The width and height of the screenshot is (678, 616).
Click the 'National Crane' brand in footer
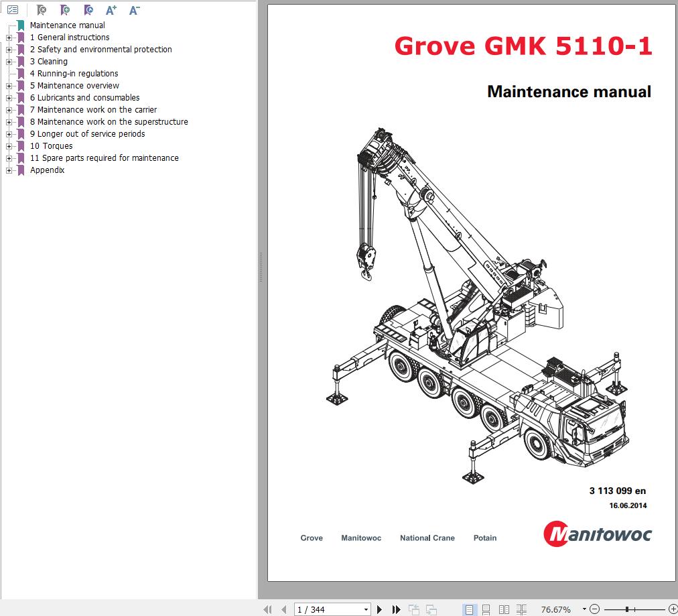[x=427, y=538]
